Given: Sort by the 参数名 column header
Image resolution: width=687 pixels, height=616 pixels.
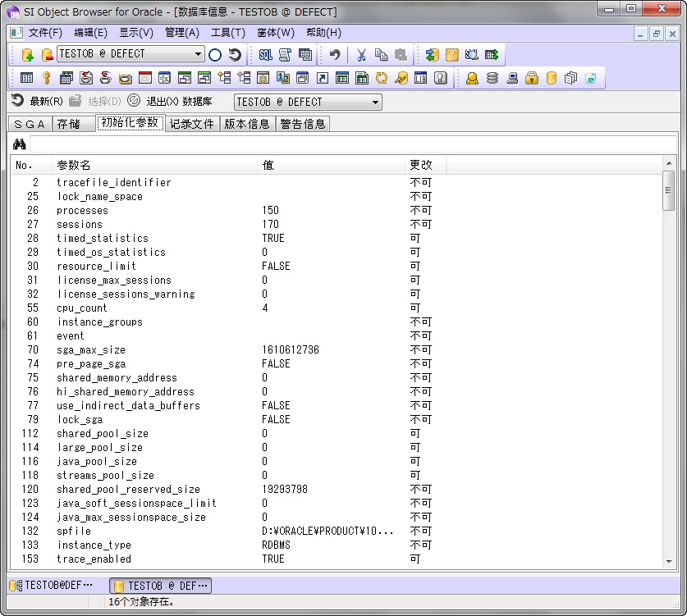Looking at the screenshot, I should pos(154,165).
